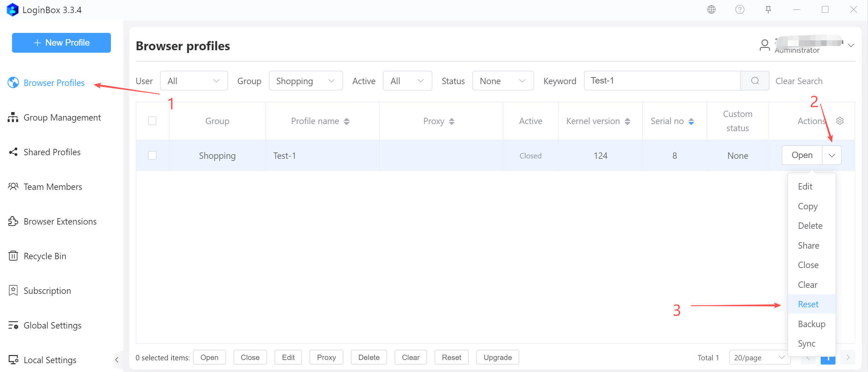Expand the 20/page size selector
This screenshot has width=868, height=372.
[x=759, y=358]
